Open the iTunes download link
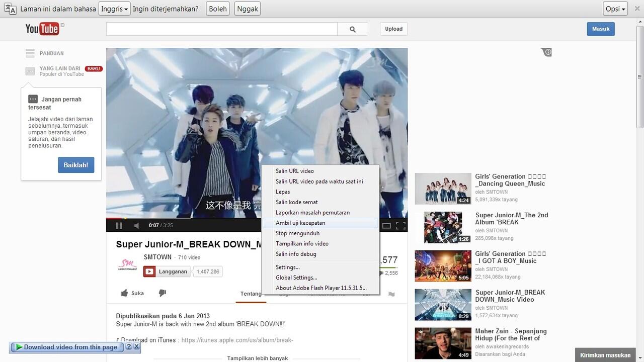The height and width of the screenshot is (362, 644). pyautogui.click(x=237, y=340)
